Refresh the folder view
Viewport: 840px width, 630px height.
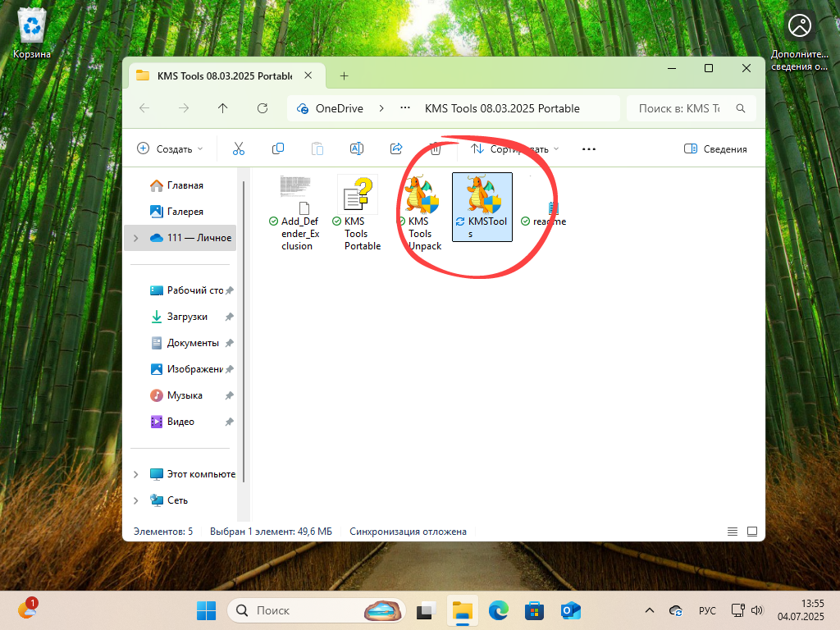pyautogui.click(x=262, y=107)
